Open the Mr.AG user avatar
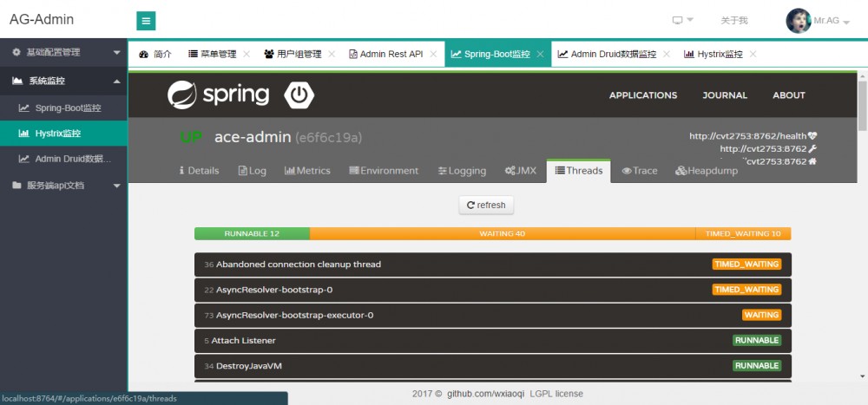The width and height of the screenshot is (868, 405). coord(799,21)
